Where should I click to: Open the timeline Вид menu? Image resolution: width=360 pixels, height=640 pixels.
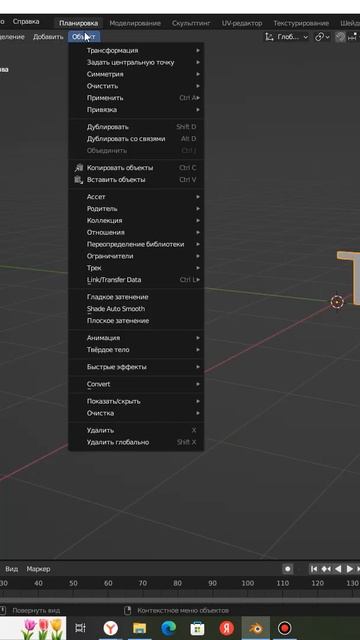point(11,569)
